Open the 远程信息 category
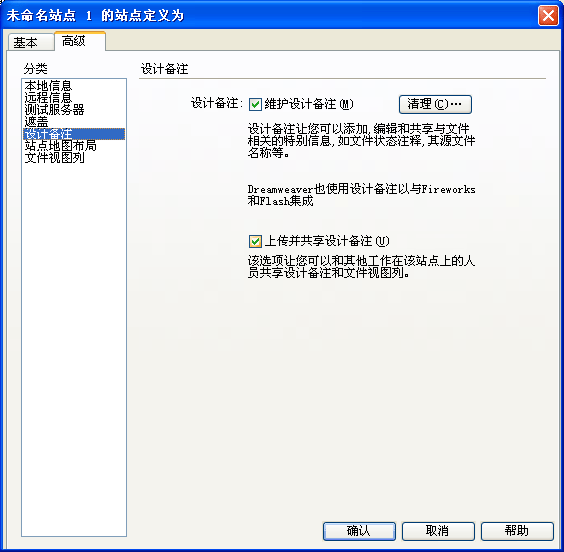The image size is (564, 552). (48, 98)
